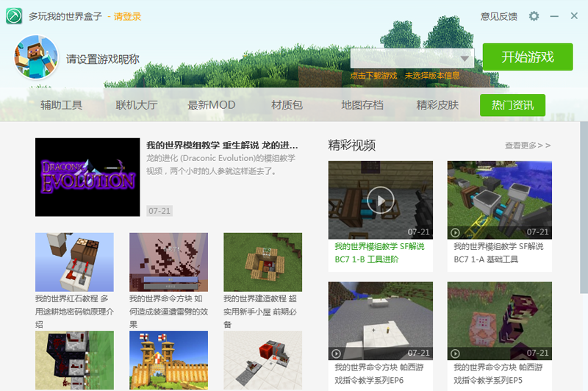Open the BC7 1-A 基础工具 video thumbnail

[500, 200]
